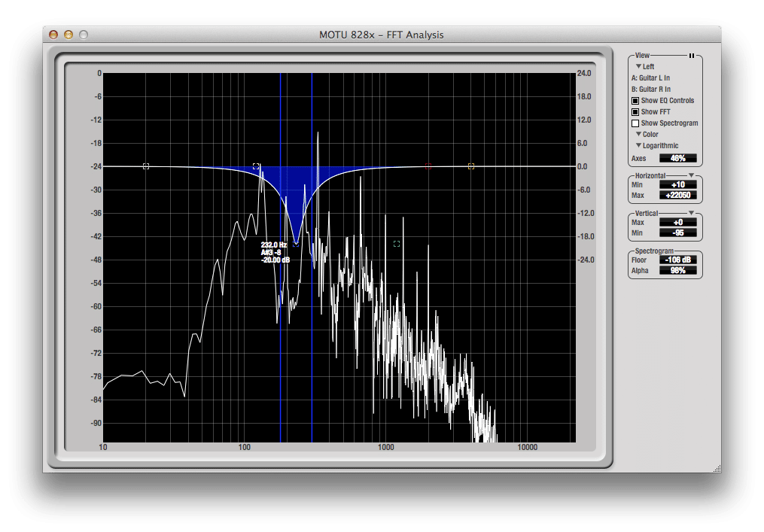Select the orange EQ band handle near 4 kHz
The height and width of the screenshot is (532, 764).
[x=471, y=166]
